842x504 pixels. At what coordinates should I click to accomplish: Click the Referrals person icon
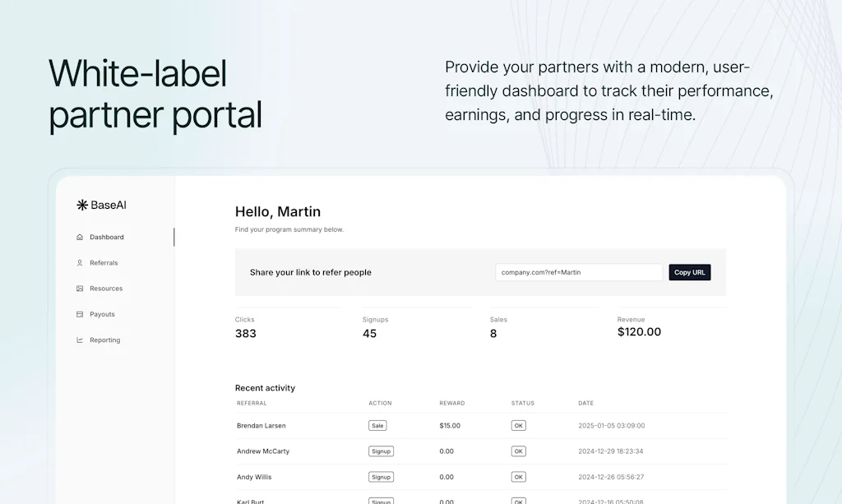pos(79,262)
